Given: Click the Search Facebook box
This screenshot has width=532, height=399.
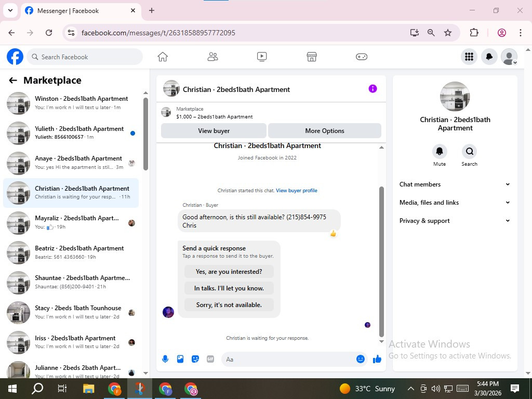Looking at the screenshot, I should (x=85, y=57).
